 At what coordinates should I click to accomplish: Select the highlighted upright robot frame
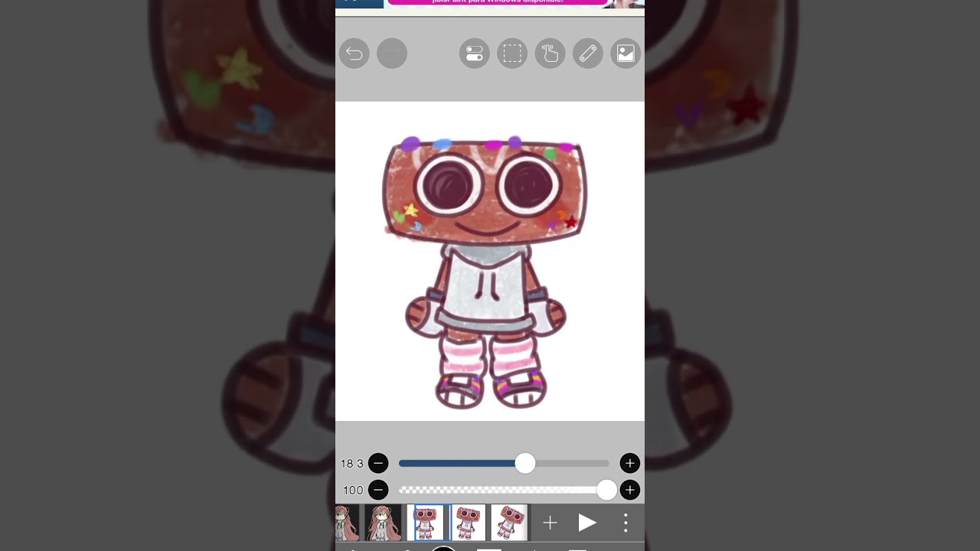pos(429,523)
